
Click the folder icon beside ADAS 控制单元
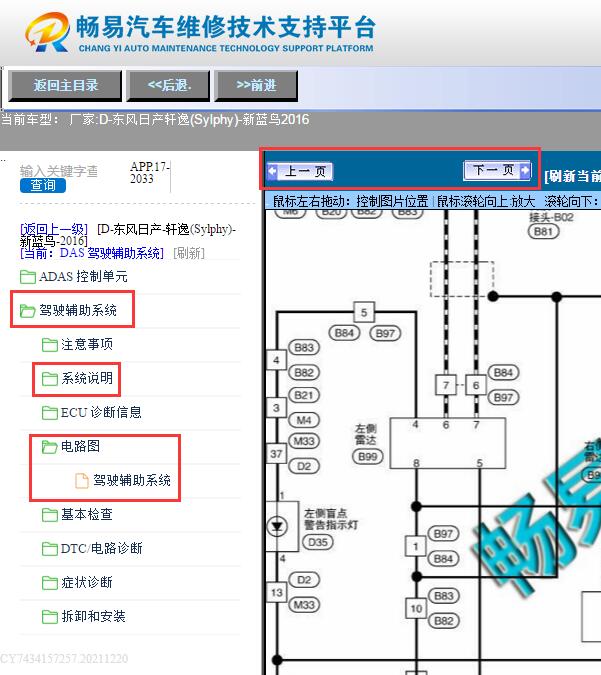pyautogui.click(x=28, y=277)
